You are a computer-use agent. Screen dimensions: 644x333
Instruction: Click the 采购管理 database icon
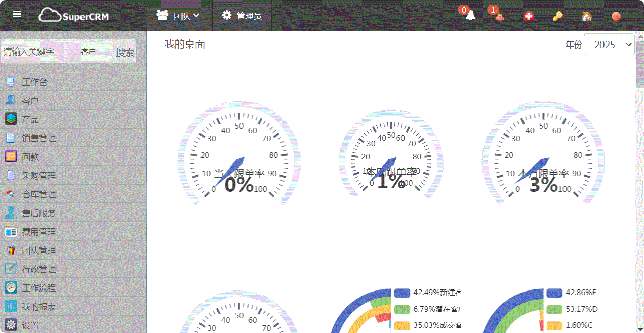point(11,176)
